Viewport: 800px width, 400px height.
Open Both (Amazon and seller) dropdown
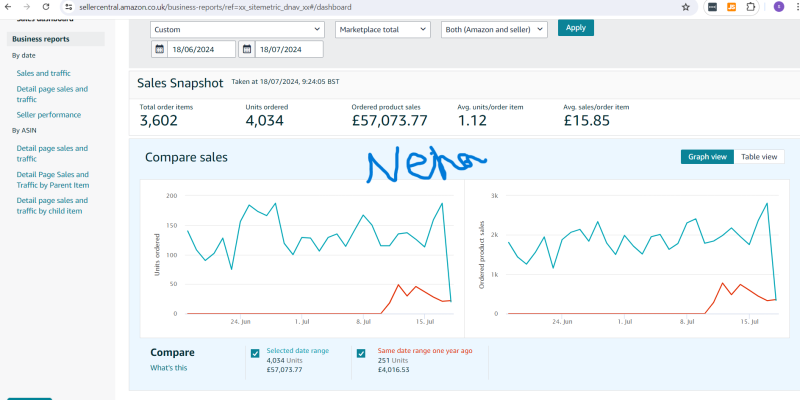click(x=494, y=30)
